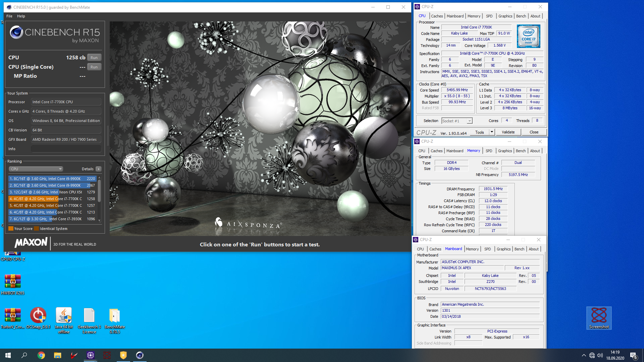Open the Ranking CPU dropdown in Cinebench

36,169
